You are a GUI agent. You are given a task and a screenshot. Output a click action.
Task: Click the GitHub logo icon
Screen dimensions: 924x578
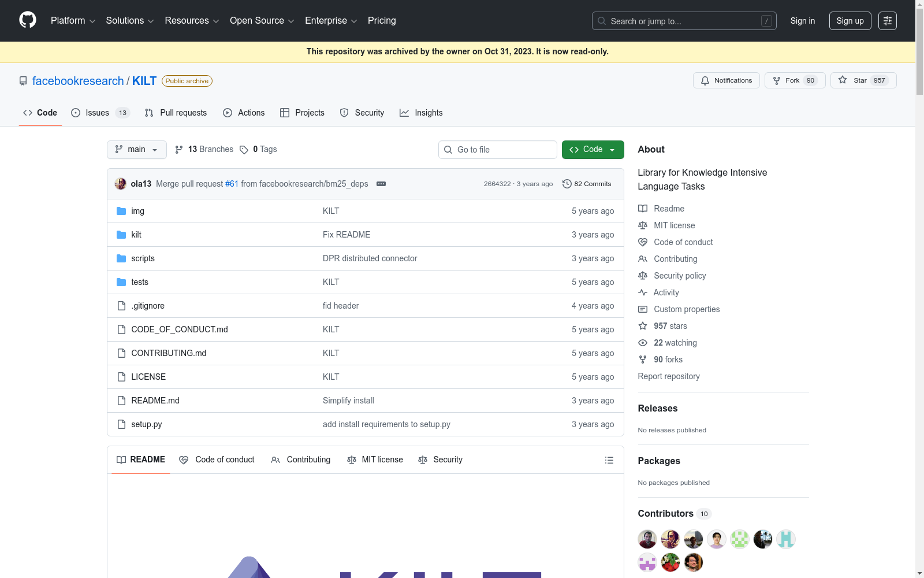(x=28, y=20)
